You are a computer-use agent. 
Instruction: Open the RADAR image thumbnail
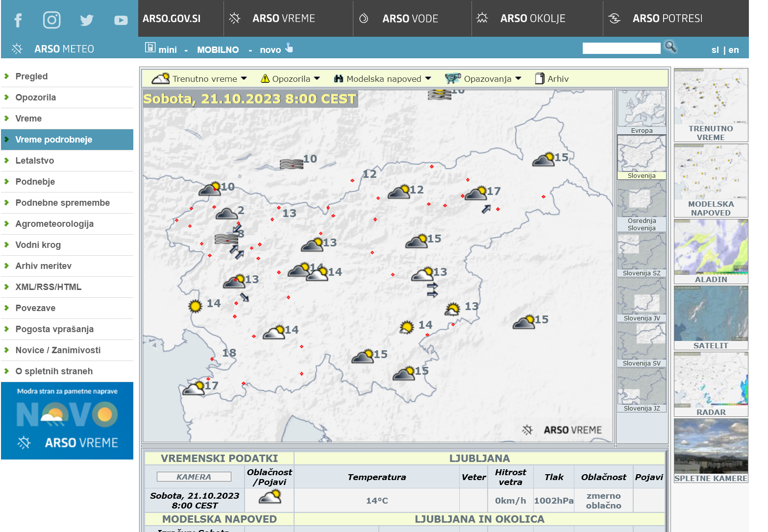coord(711,385)
